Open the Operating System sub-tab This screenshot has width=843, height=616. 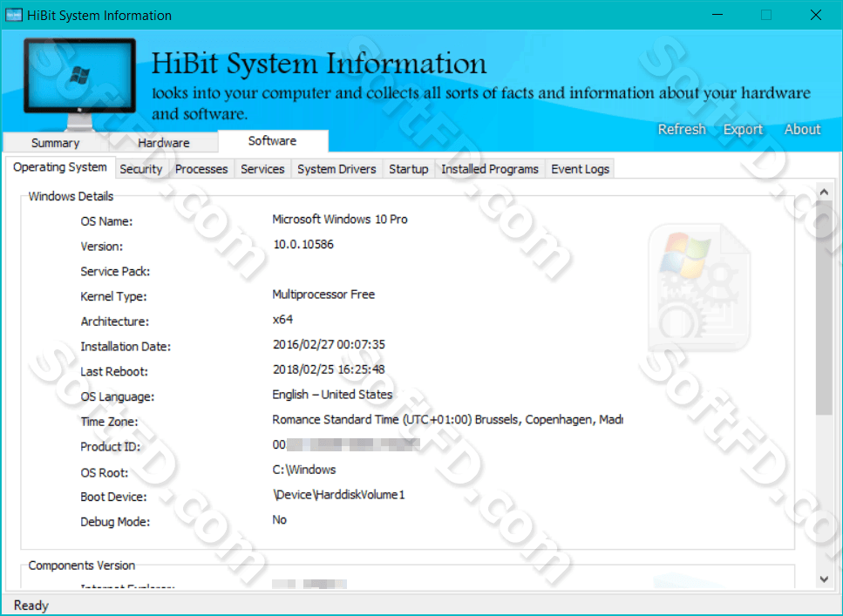[59, 167]
